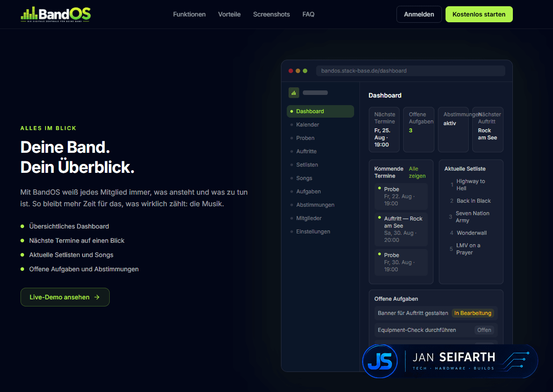Click the arrow icon in Live-Demo button
This screenshot has width=553, height=392.
coord(97,297)
